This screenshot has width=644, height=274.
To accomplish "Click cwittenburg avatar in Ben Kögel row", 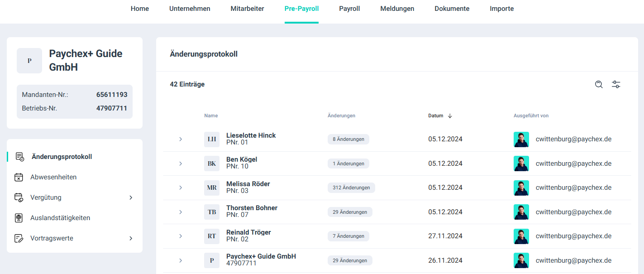I will pyautogui.click(x=521, y=163).
